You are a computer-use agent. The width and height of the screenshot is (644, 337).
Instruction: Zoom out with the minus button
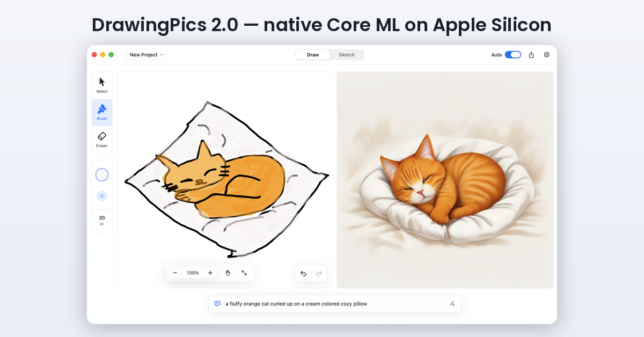tap(175, 273)
